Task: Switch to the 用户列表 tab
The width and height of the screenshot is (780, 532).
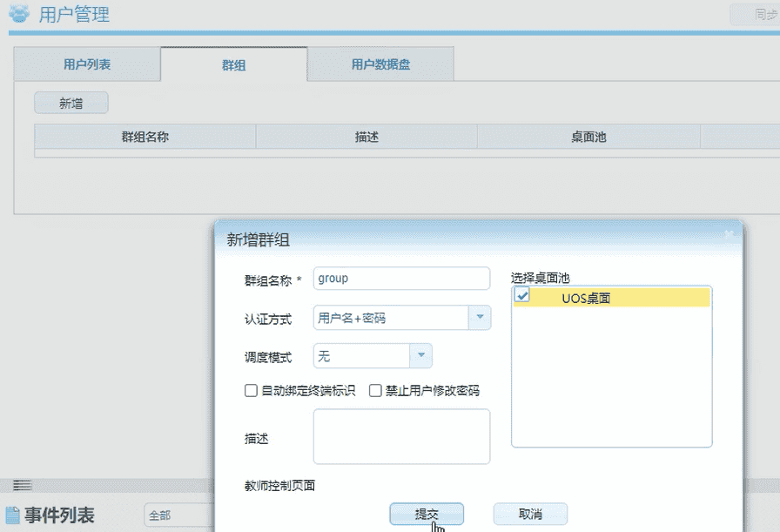Action: coord(87,63)
